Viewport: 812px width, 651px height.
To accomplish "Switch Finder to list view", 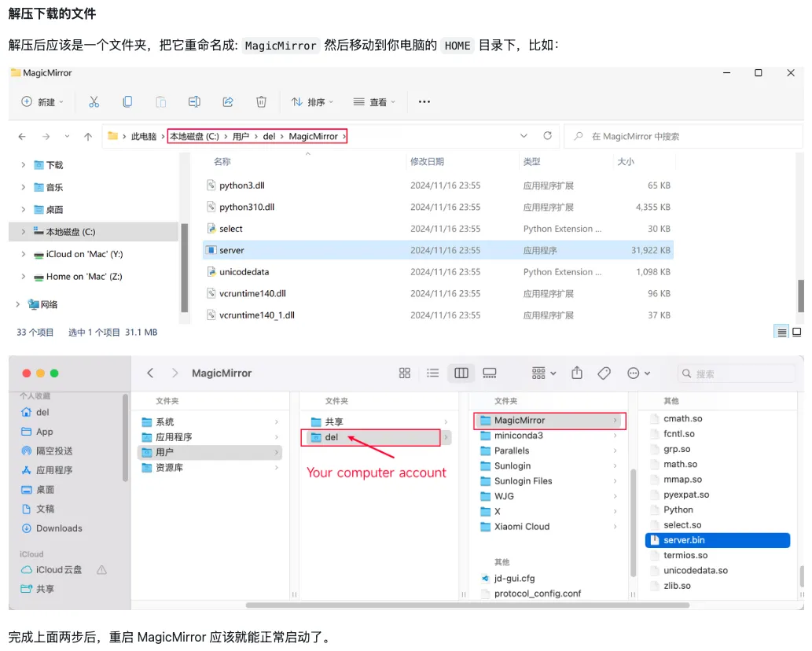I will click(x=432, y=373).
